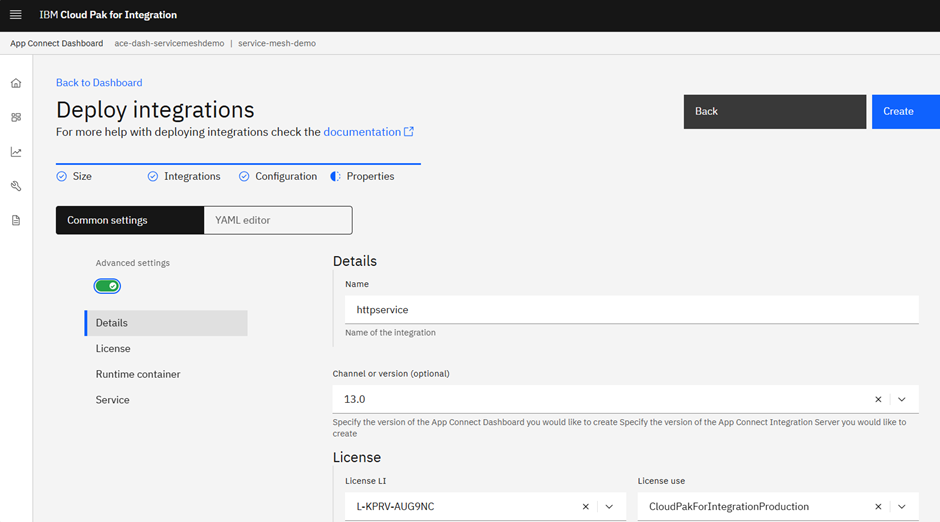Click the blue Create button
The height and width of the screenshot is (522, 940).
point(906,111)
